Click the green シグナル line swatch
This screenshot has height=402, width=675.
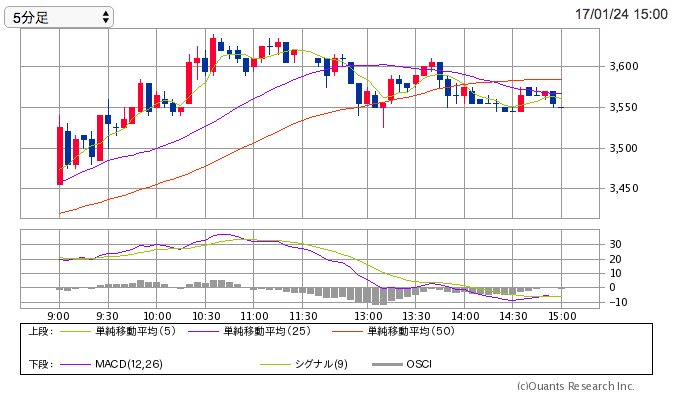[x=276, y=365]
